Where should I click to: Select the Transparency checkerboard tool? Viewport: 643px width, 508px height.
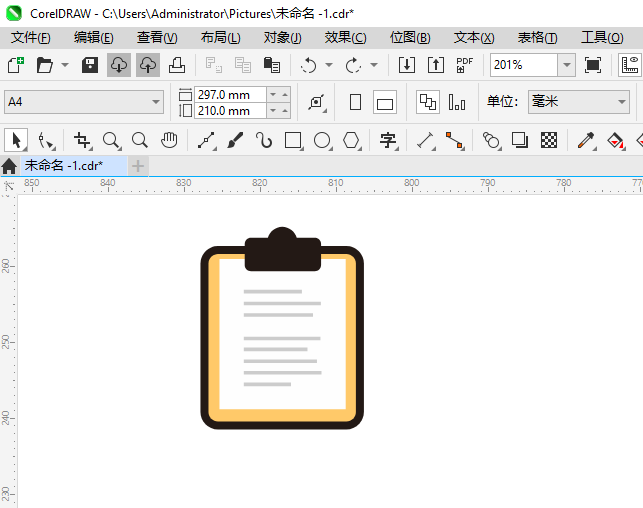pos(549,141)
